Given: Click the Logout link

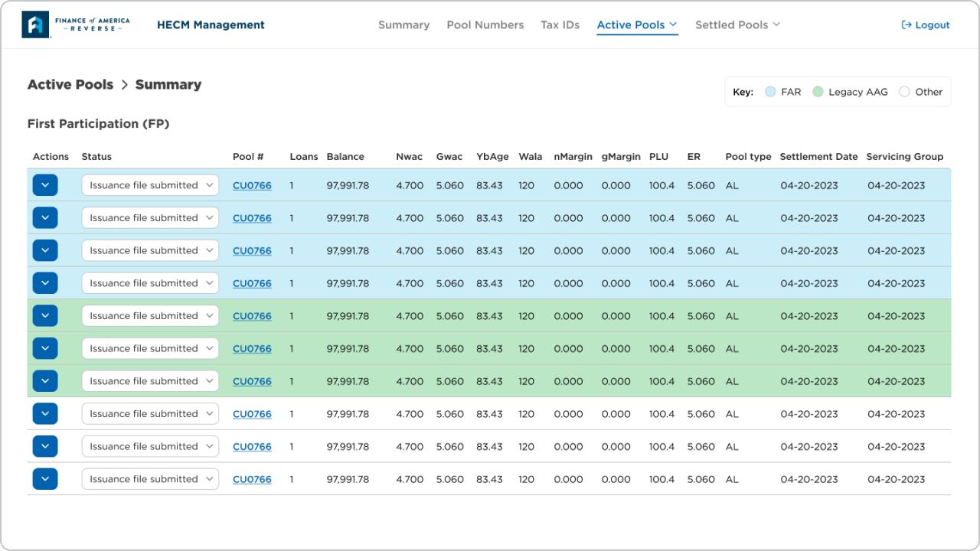Looking at the screenshot, I should tap(926, 25).
